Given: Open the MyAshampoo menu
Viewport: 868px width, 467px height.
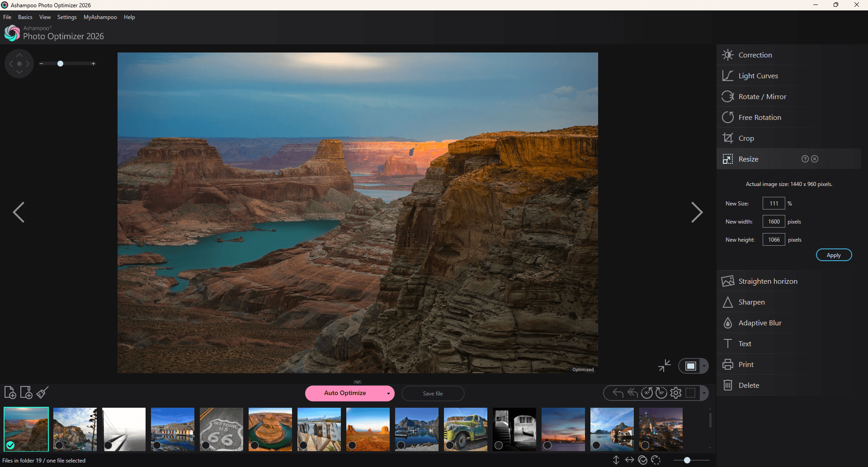Looking at the screenshot, I should pos(100,17).
